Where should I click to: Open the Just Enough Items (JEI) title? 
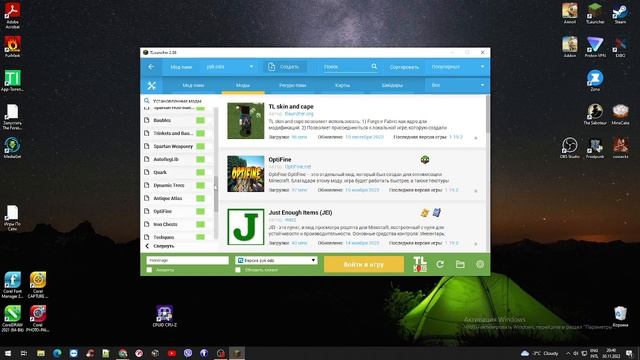click(x=300, y=213)
